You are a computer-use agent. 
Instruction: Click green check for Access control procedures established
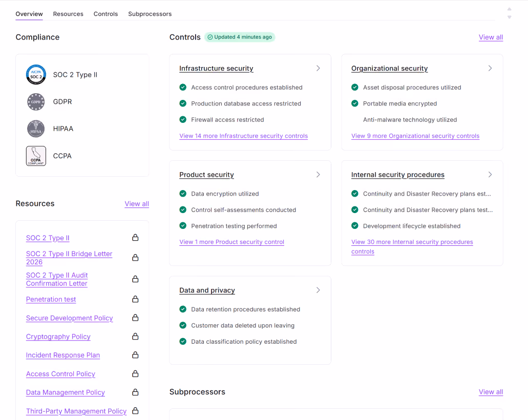click(x=183, y=87)
